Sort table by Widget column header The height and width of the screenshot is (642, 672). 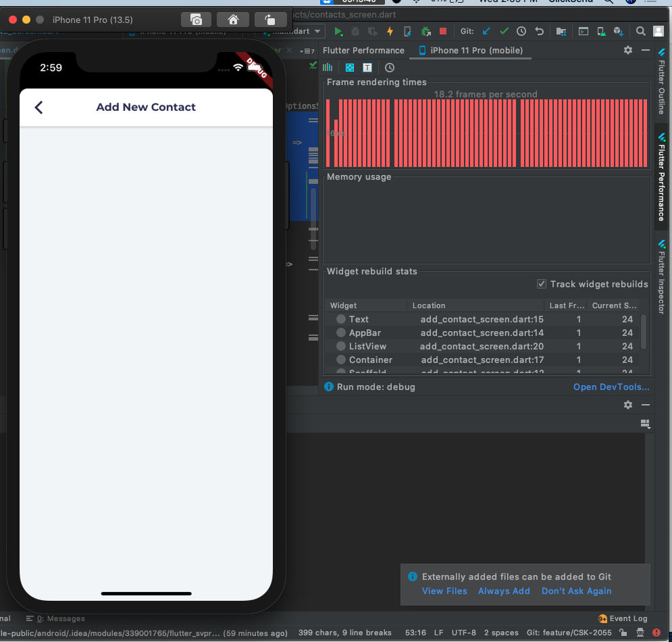tap(366, 305)
